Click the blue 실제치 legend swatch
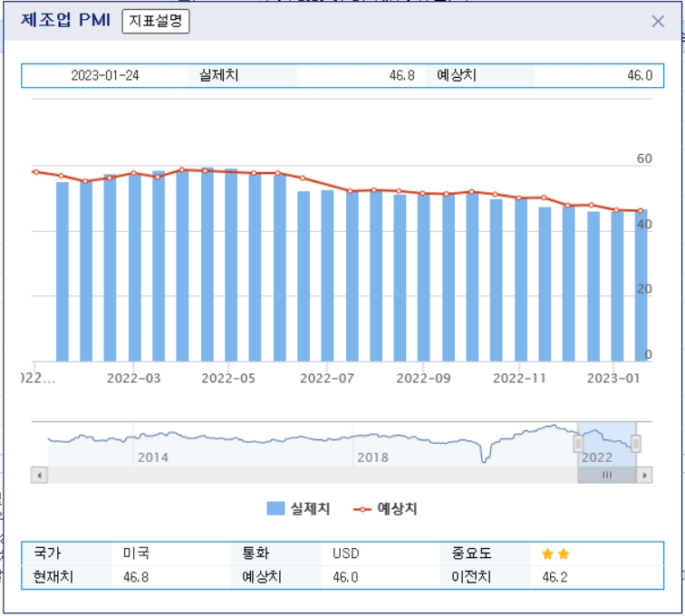Image resolution: width=685 pixels, height=616 pixels. [275, 508]
